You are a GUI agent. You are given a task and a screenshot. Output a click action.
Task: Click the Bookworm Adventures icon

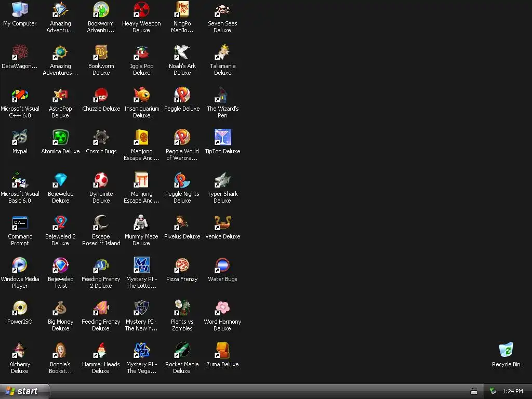pyautogui.click(x=101, y=9)
